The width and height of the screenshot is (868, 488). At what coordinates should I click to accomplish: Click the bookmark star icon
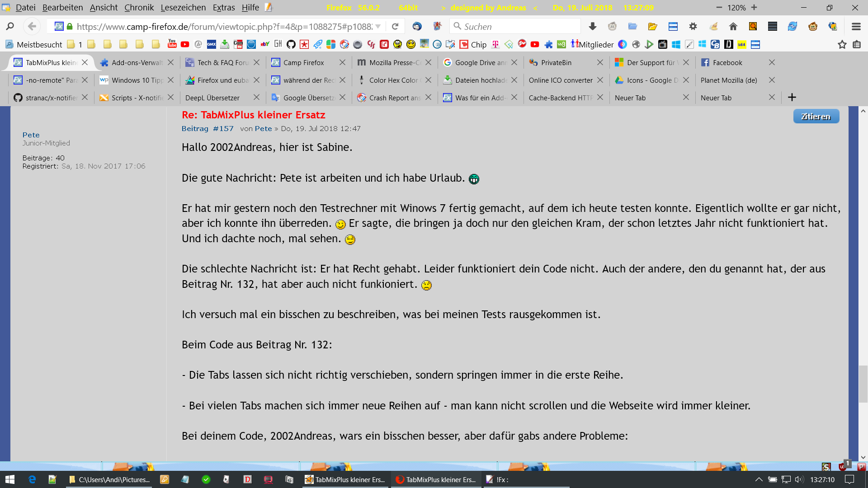click(x=842, y=44)
